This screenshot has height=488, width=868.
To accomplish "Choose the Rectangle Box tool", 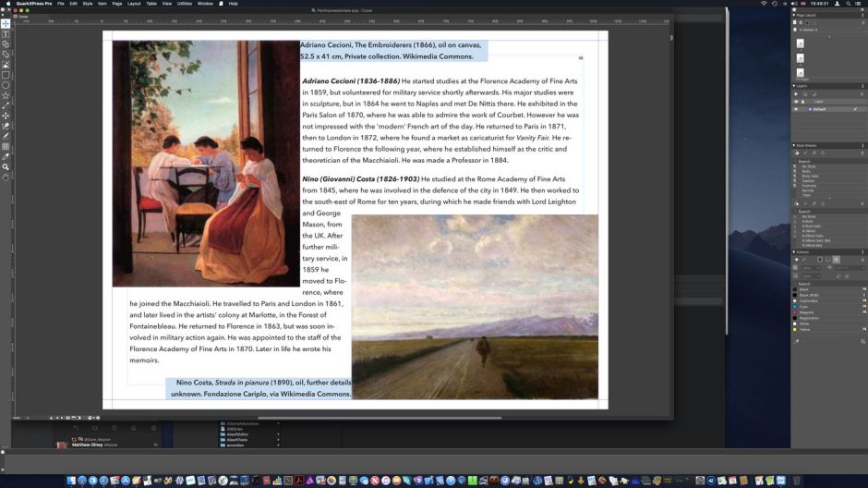I will click(x=6, y=75).
